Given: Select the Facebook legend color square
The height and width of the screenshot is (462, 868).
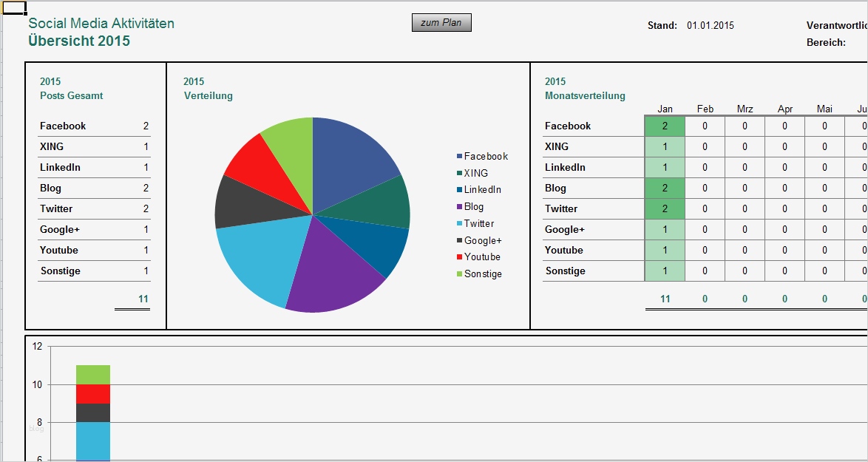Looking at the screenshot, I should point(459,157).
